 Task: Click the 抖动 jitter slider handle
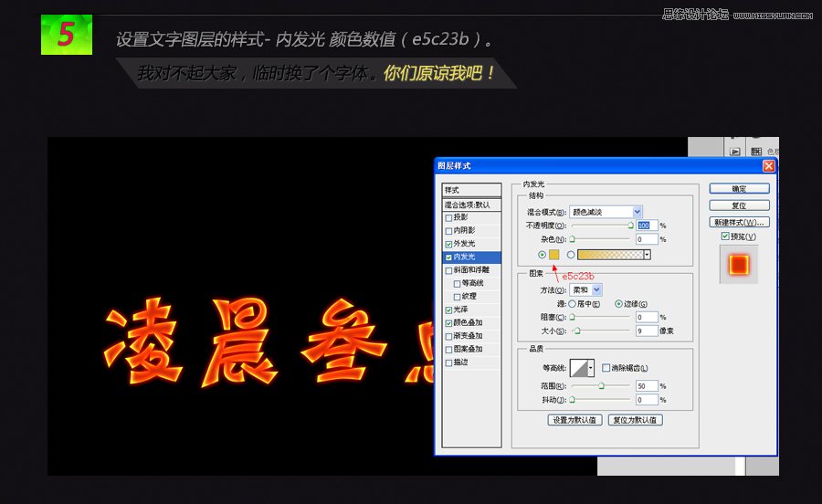coord(573,399)
